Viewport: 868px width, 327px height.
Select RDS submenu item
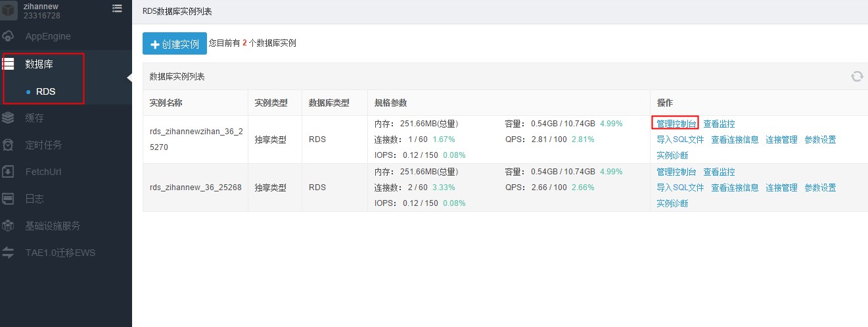[x=45, y=91]
